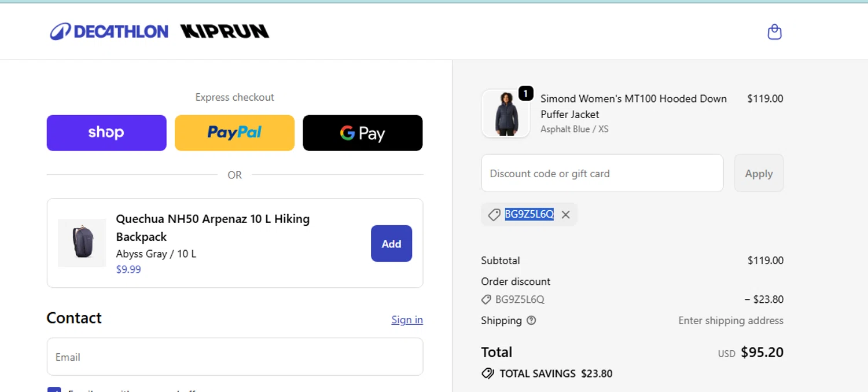The width and height of the screenshot is (868, 392).
Task: Click the applied discount chip's tag icon
Action: (494, 215)
